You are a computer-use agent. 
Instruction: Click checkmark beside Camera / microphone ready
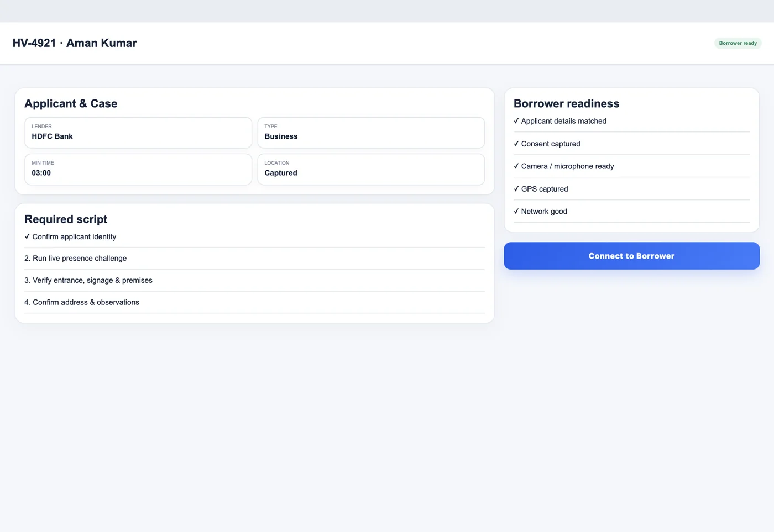tap(516, 166)
